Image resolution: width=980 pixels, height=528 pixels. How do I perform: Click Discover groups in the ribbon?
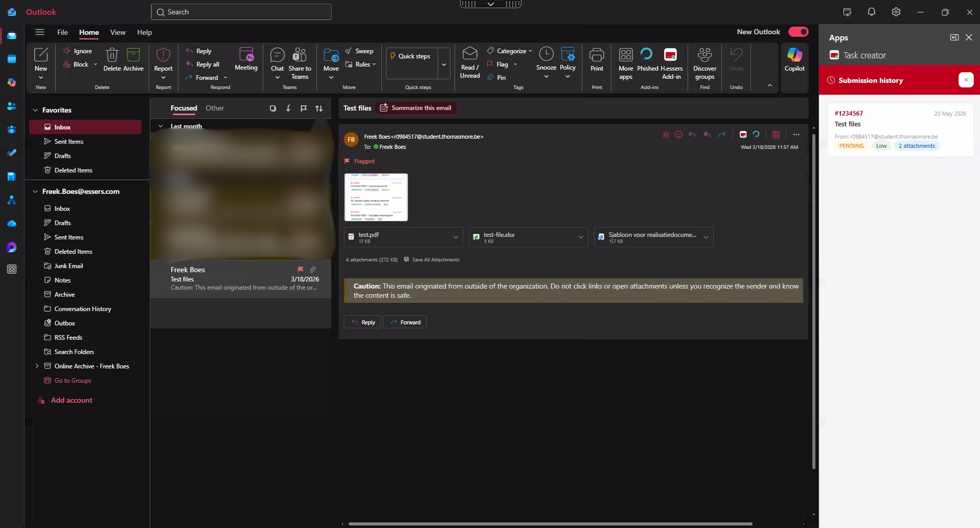point(704,63)
